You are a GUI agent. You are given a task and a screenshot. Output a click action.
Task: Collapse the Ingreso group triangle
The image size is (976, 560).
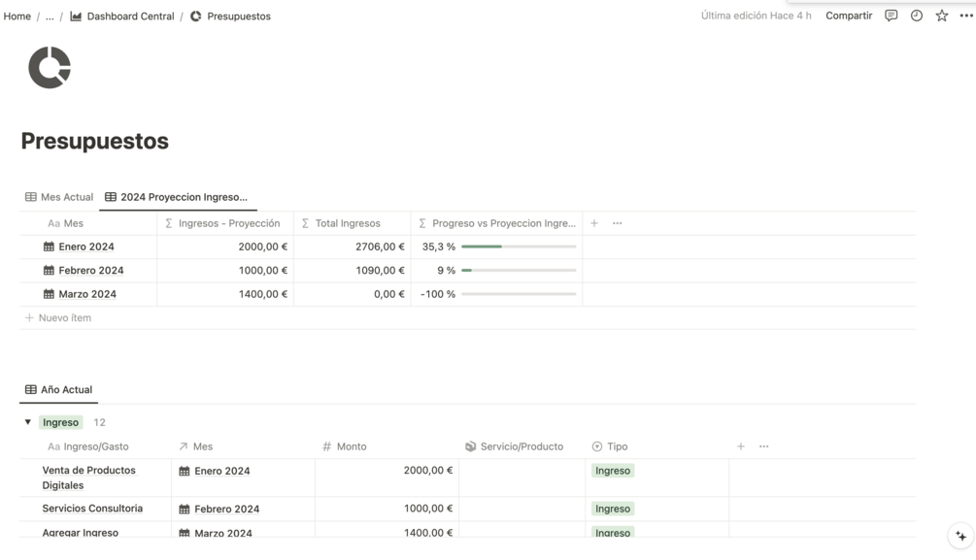pos(28,422)
